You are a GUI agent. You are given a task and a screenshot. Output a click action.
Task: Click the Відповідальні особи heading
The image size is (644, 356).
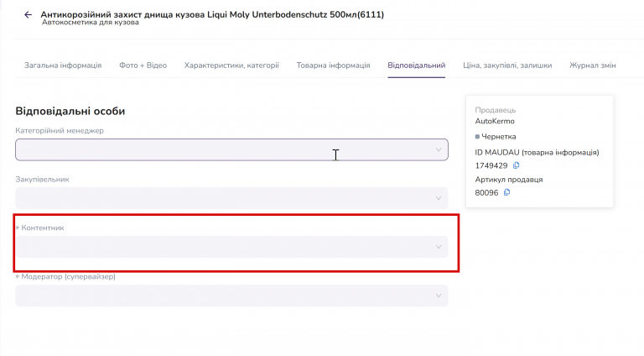[70, 112]
